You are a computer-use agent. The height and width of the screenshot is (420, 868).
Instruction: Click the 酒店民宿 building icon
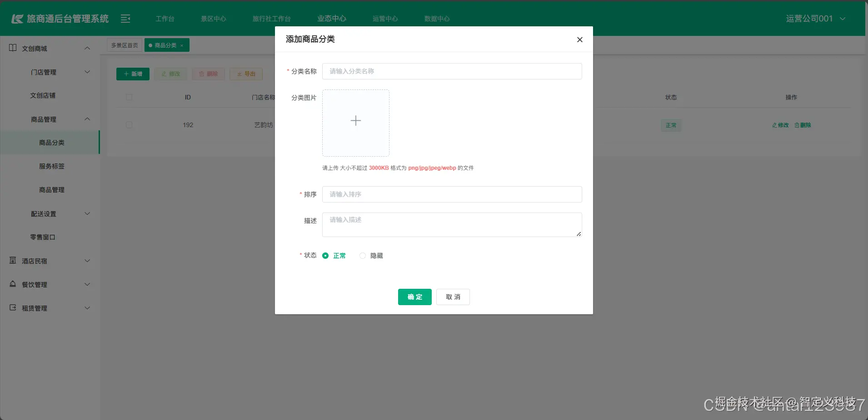click(13, 260)
